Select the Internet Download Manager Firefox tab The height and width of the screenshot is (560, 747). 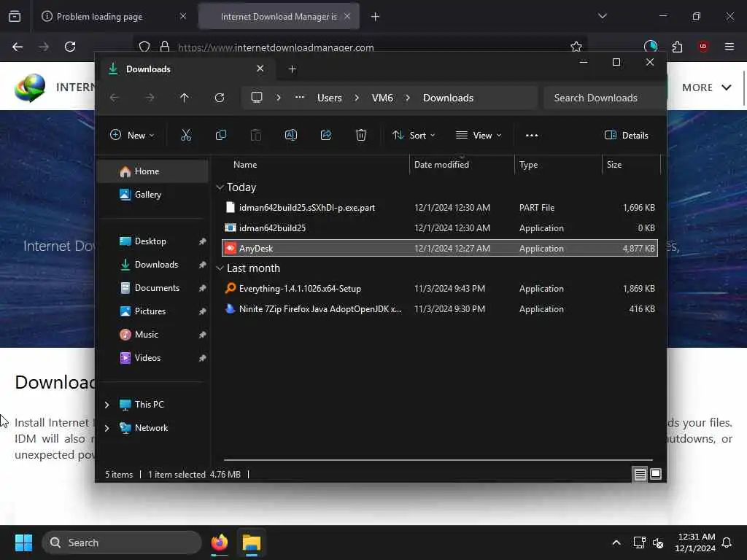coord(279,17)
